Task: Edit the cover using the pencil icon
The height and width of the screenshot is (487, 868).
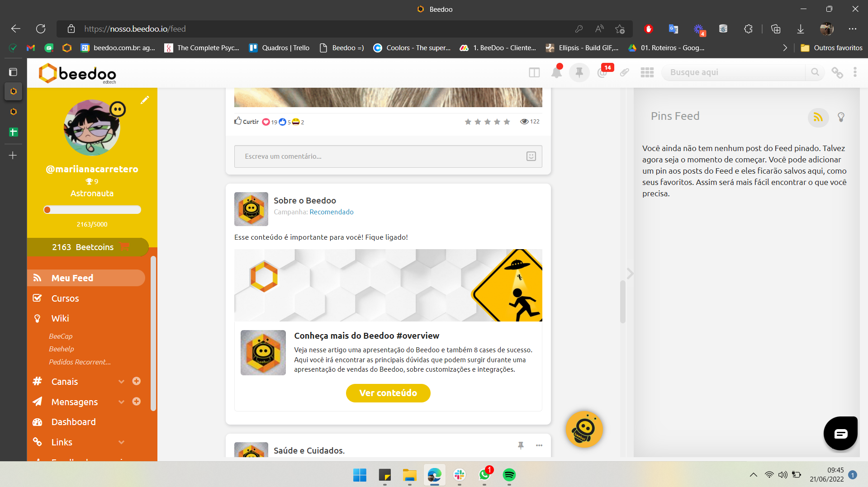Action: (145, 100)
